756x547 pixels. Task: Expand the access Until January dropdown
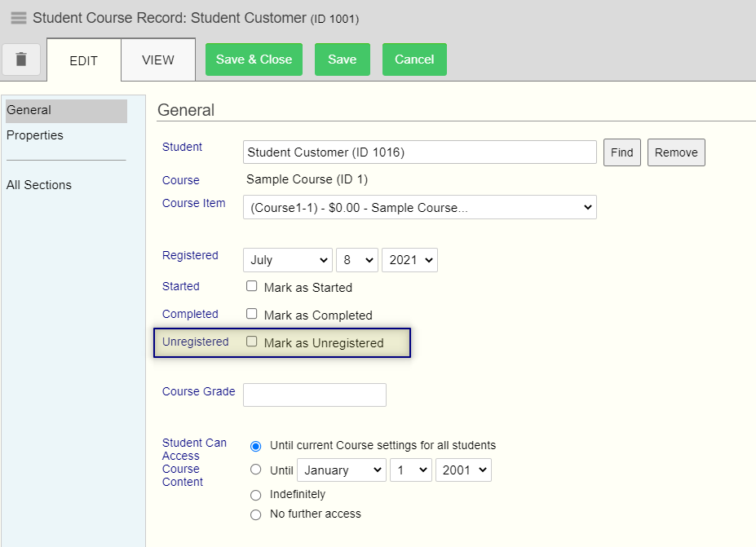point(341,470)
